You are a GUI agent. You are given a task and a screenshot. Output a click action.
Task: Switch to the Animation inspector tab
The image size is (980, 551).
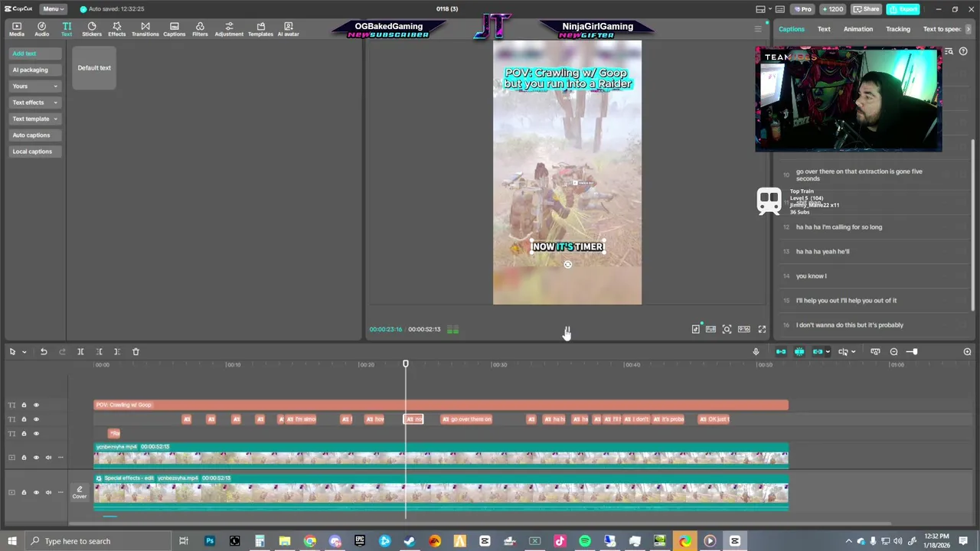tap(858, 29)
